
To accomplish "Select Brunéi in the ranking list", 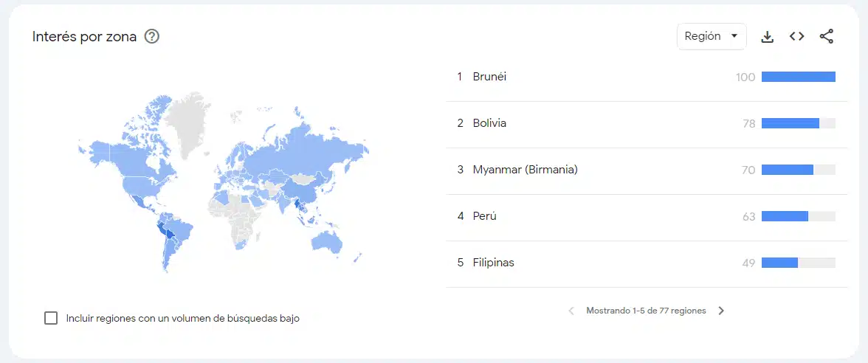I will (489, 77).
